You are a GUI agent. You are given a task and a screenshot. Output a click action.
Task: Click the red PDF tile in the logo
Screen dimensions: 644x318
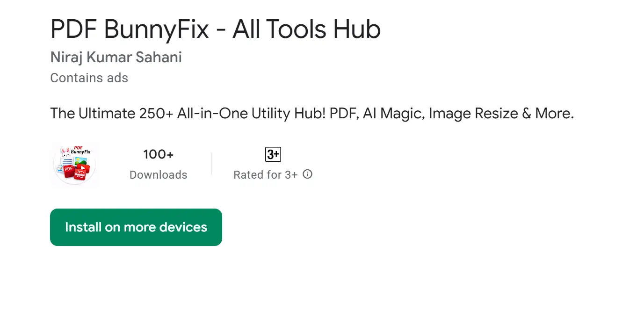(68, 169)
